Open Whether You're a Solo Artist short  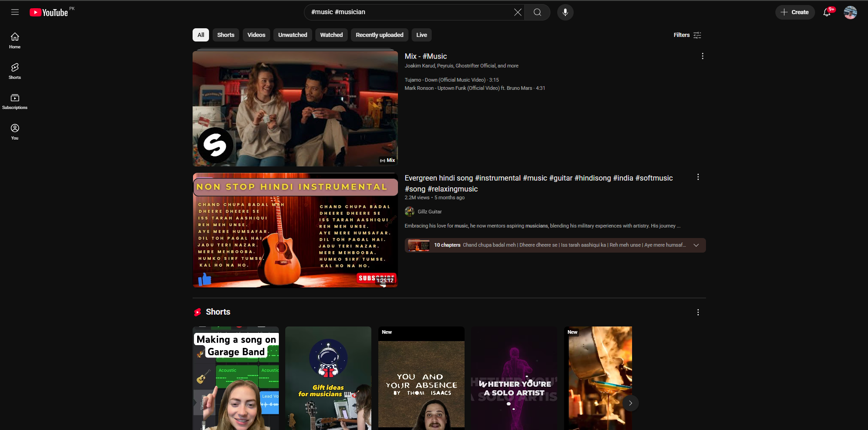coord(514,378)
